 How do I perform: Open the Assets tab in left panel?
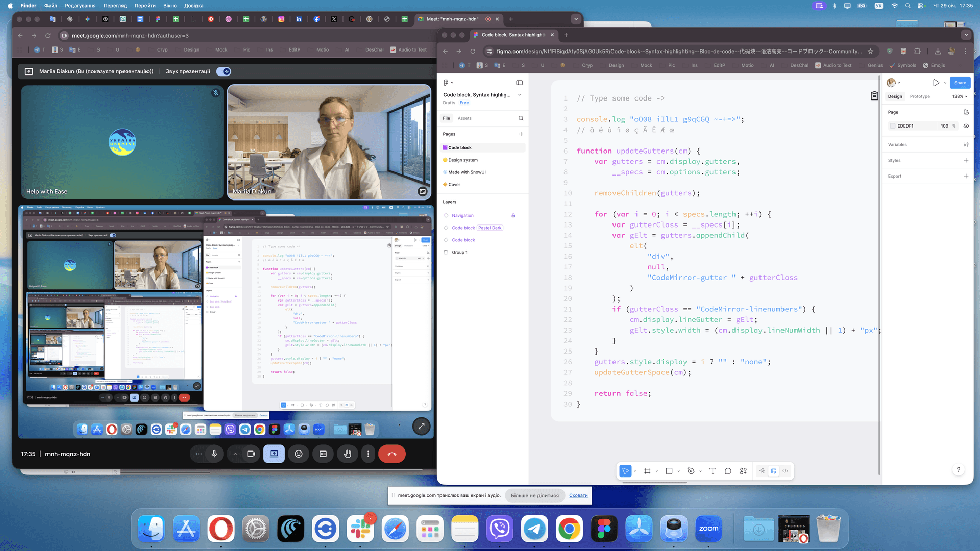(x=464, y=118)
